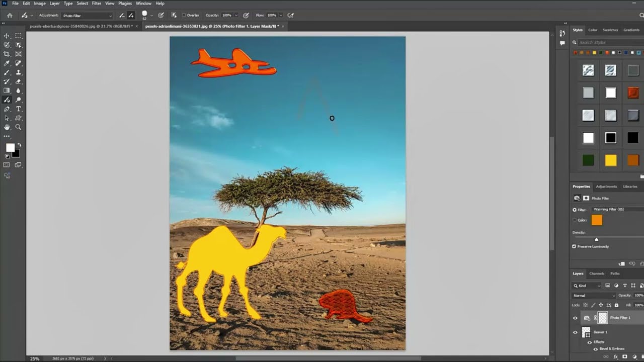Select the Blur tool

(x=19, y=90)
